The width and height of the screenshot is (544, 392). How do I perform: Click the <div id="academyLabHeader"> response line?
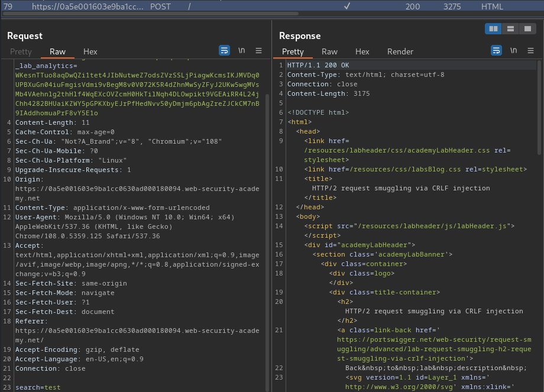pyautogui.click(x=360, y=245)
